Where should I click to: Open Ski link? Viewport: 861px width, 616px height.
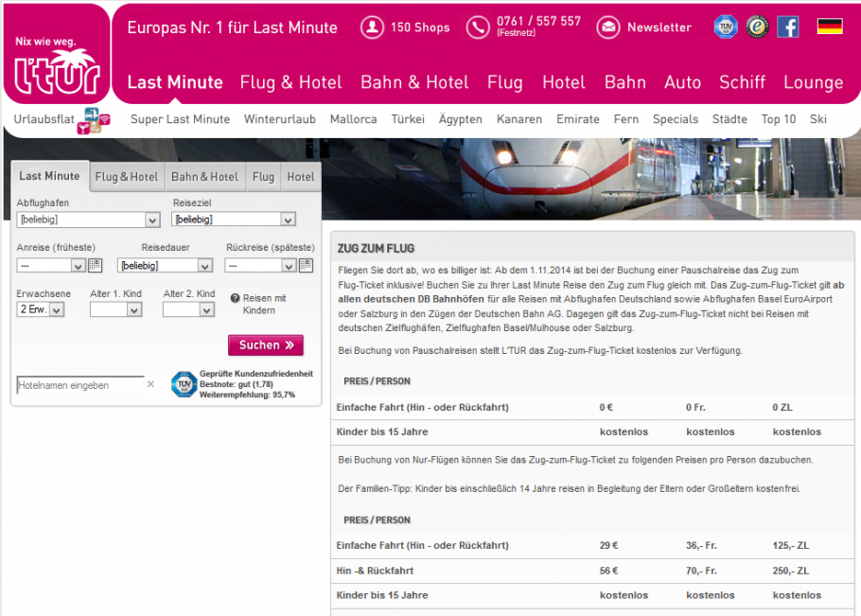tap(818, 119)
